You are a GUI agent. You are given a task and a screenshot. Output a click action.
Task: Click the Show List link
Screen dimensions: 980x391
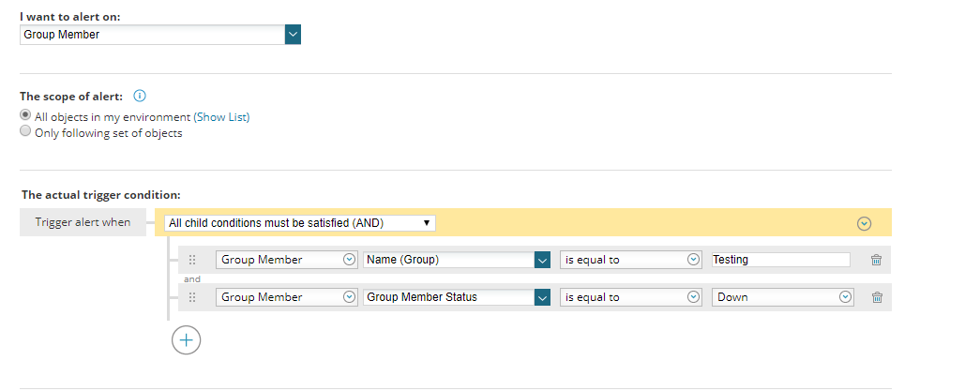tap(221, 117)
